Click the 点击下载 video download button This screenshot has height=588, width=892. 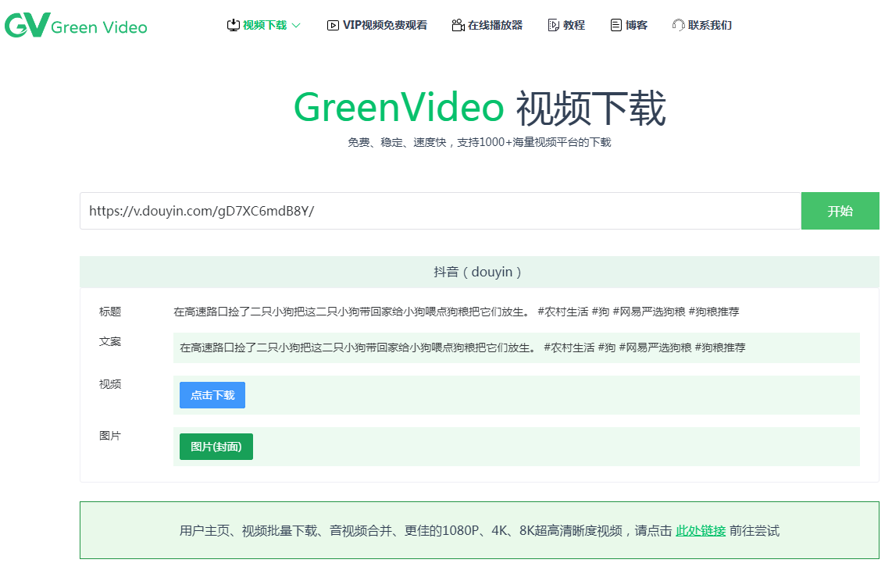[x=212, y=395]
